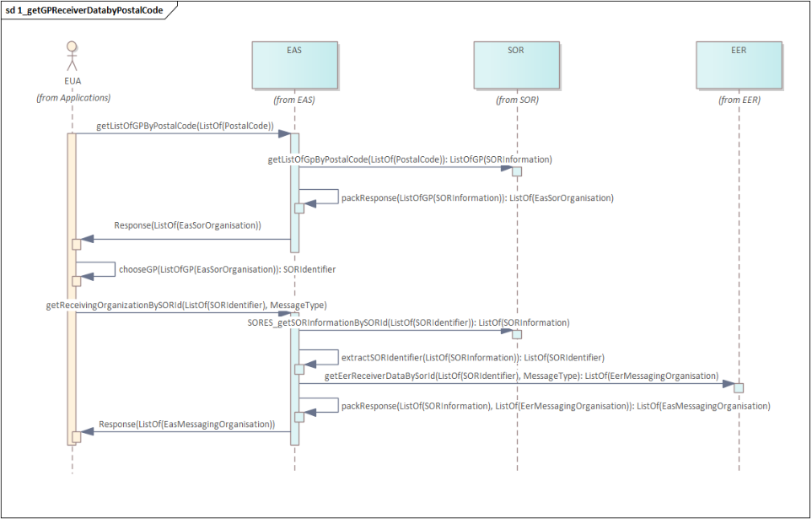Click packResponse label returning ListOf(EasSorOrganisation)
This screenshot has height=519, width=812.
click(476, 197)
